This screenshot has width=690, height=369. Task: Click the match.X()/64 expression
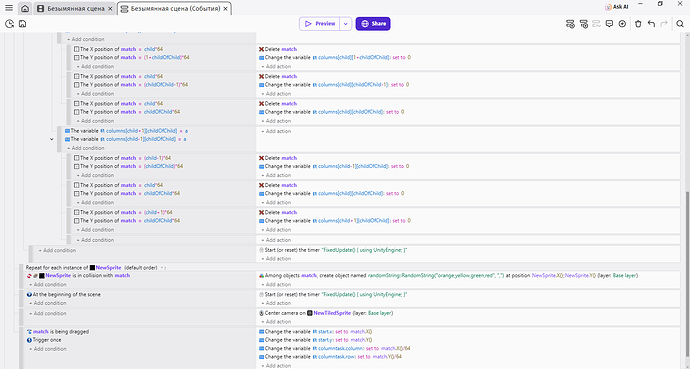click(396, 349)
